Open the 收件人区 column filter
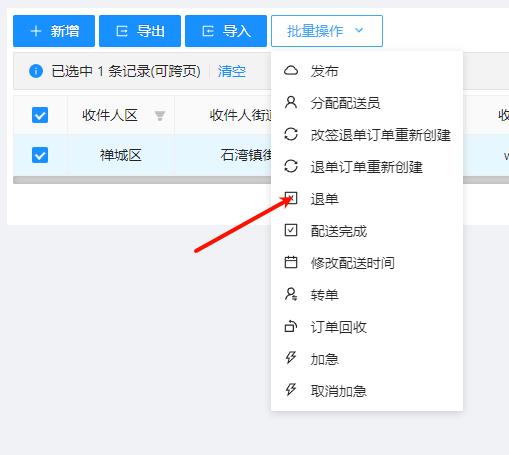The image size is (509, 455). coord(160,116)
